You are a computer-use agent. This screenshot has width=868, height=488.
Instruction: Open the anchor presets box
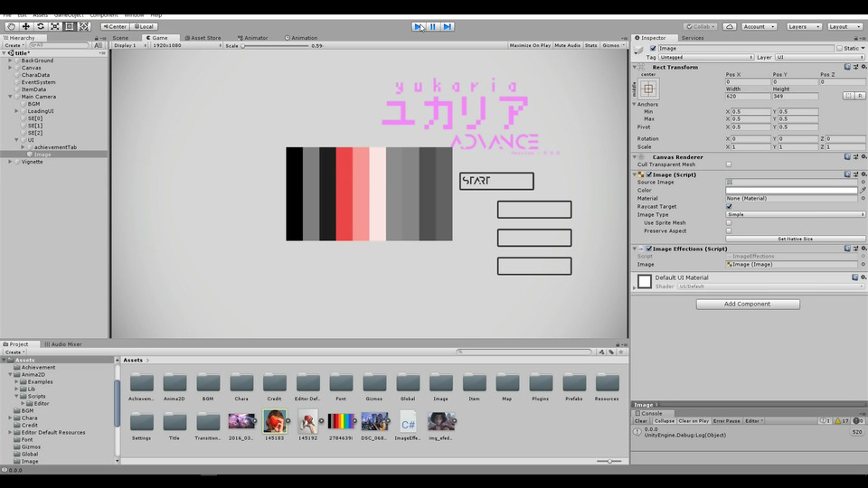[x=648, y=89]
